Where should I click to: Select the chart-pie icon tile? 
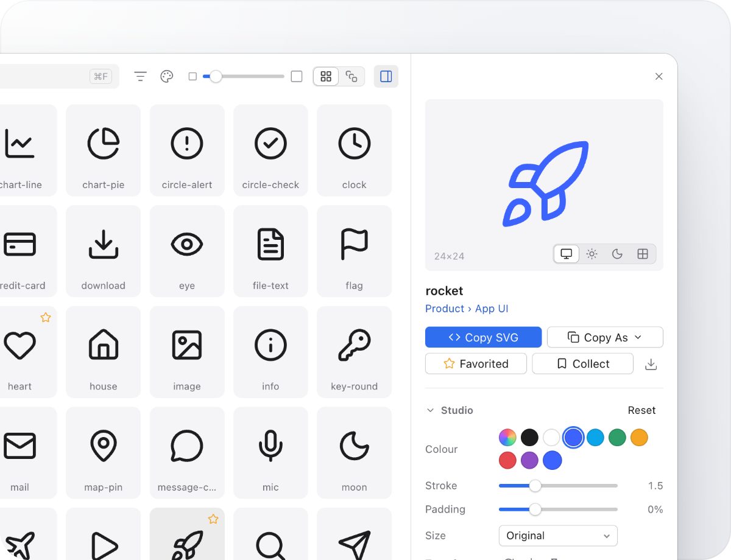(x=103, y=150)
